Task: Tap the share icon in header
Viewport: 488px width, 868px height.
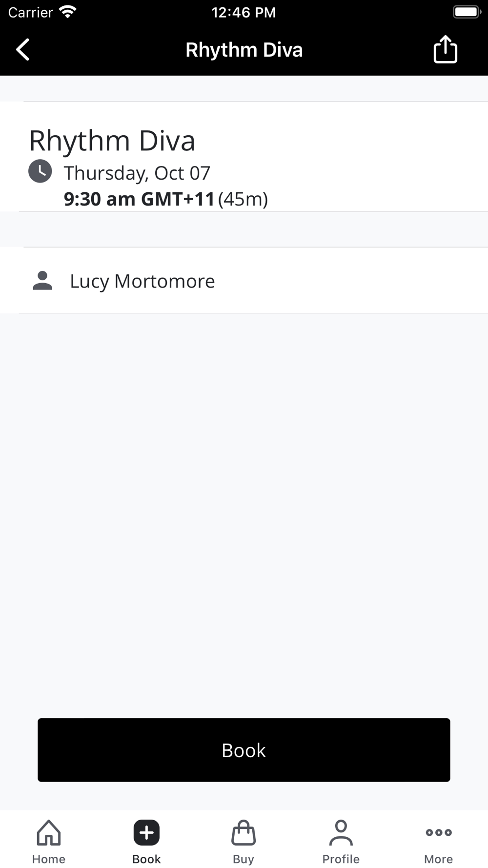Action: (445, 49)
